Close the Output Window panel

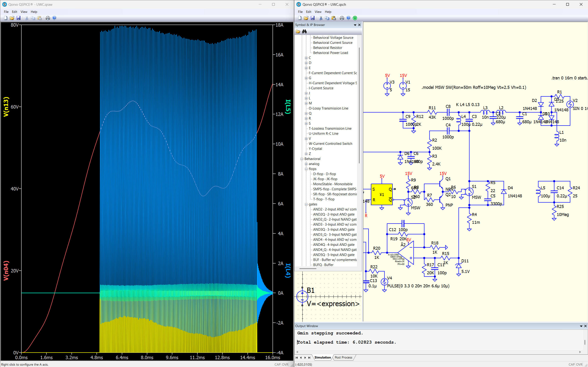[585, 326]
